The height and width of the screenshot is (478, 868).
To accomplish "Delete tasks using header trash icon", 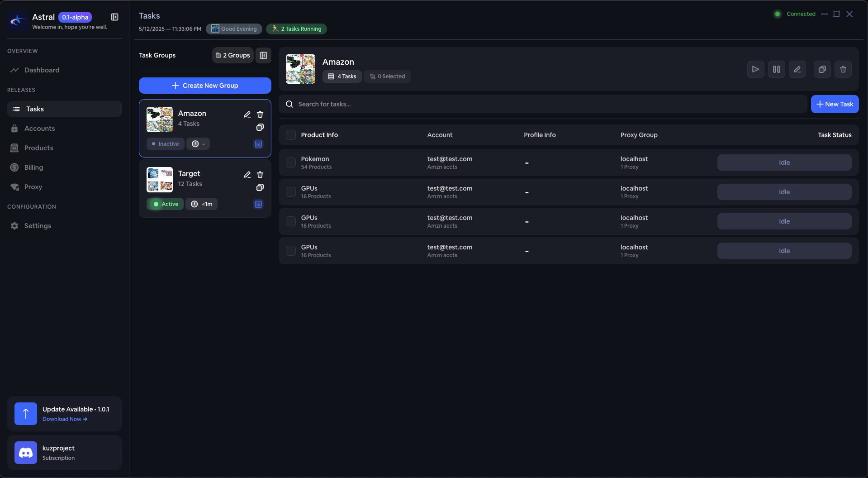I will click(x=843, y=69).
